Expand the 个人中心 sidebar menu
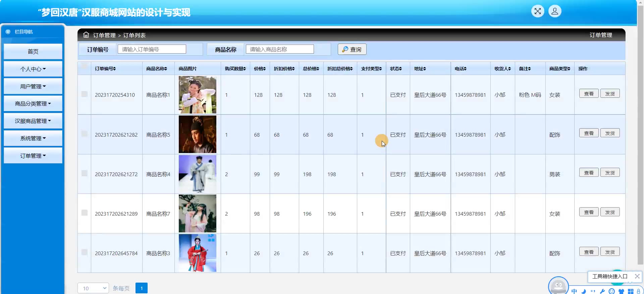The width and height of the screenshot is (644, 294). (x=33, y=69)
